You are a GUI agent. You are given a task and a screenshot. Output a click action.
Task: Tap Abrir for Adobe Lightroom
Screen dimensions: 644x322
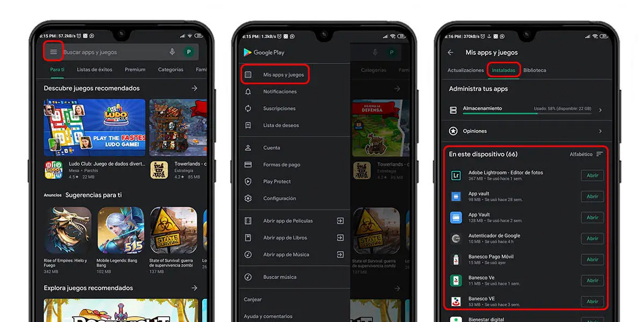click(592, 175)
